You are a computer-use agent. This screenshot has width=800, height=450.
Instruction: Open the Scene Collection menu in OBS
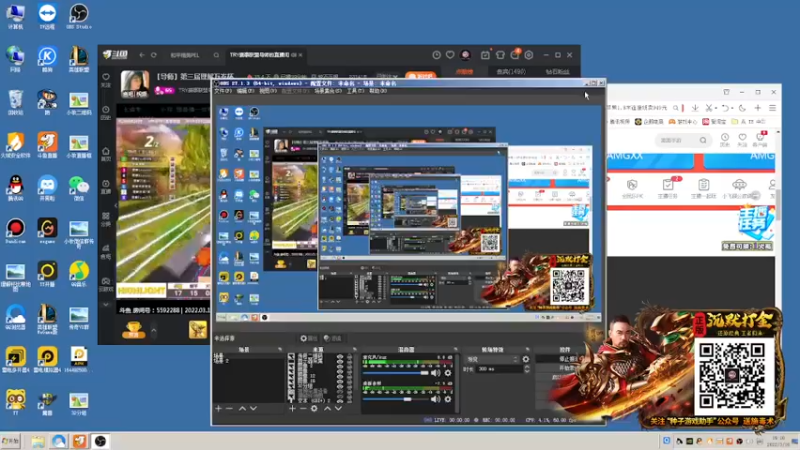click(328, 91)
